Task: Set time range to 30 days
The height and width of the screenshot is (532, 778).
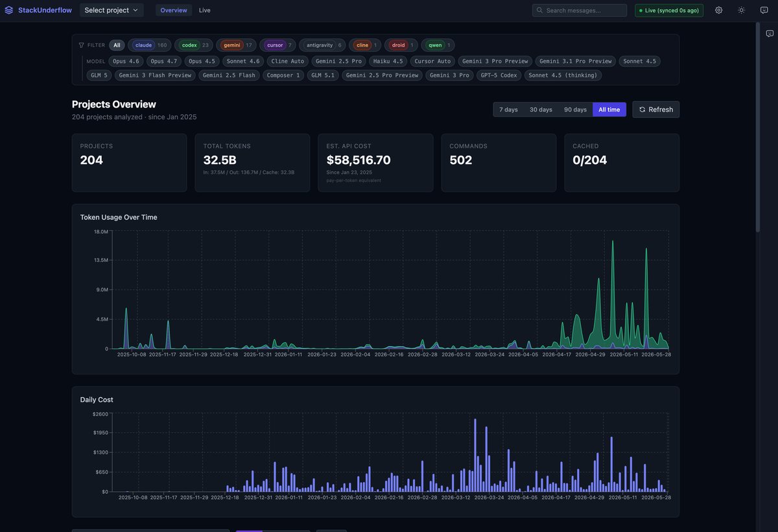Action: coord(541,110)
